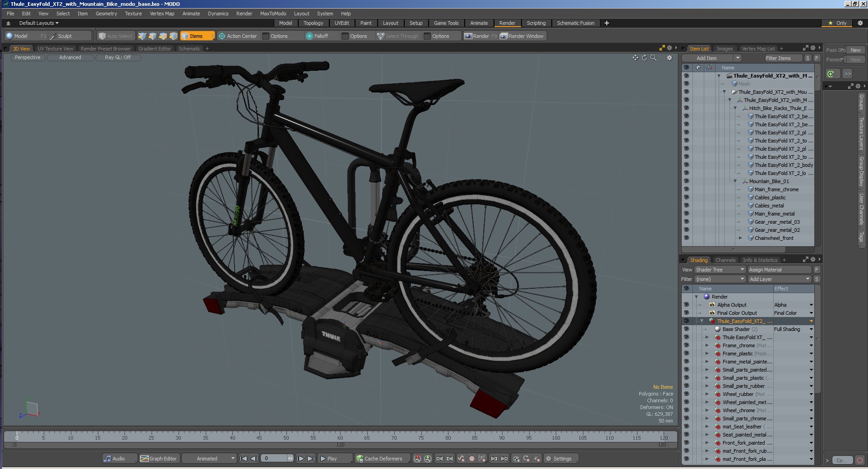The width and height of the screenshot is (868, 469).
Task: Click the viewport rotate icon
Action: click(x=644, y=58)
